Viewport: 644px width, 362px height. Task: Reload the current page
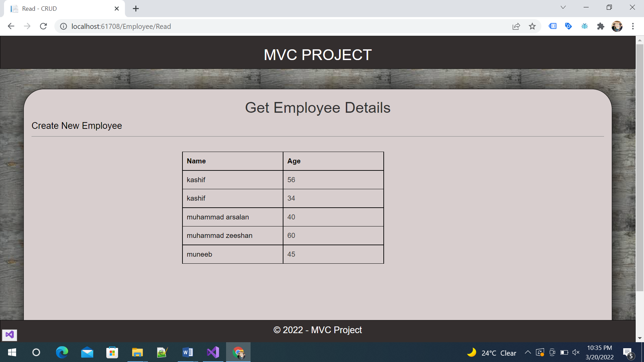[43, 26]
